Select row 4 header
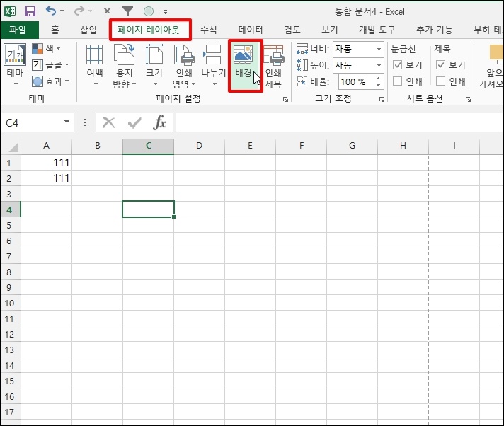 pos(10,209)
